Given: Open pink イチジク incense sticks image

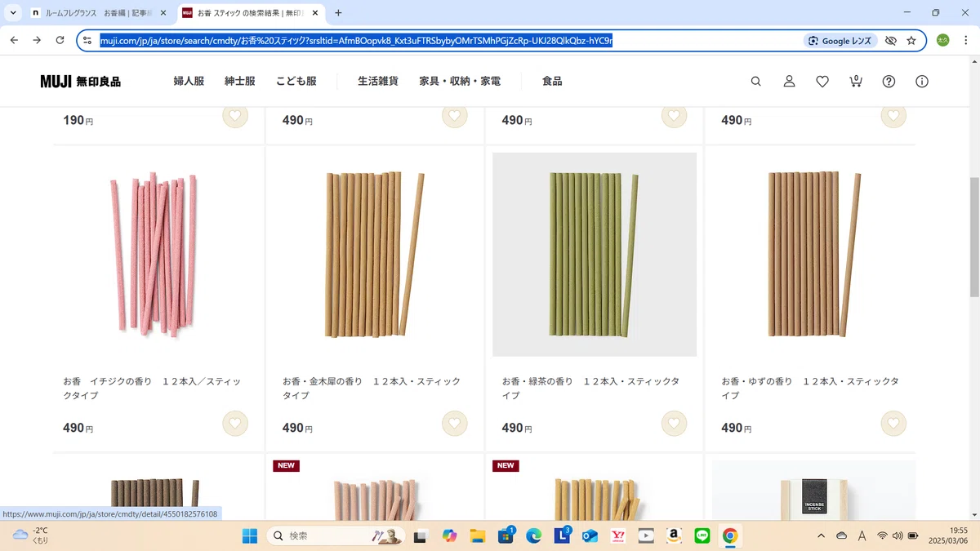Looking at the screenshot, I should pyautogui.click(x=155, y=255).
